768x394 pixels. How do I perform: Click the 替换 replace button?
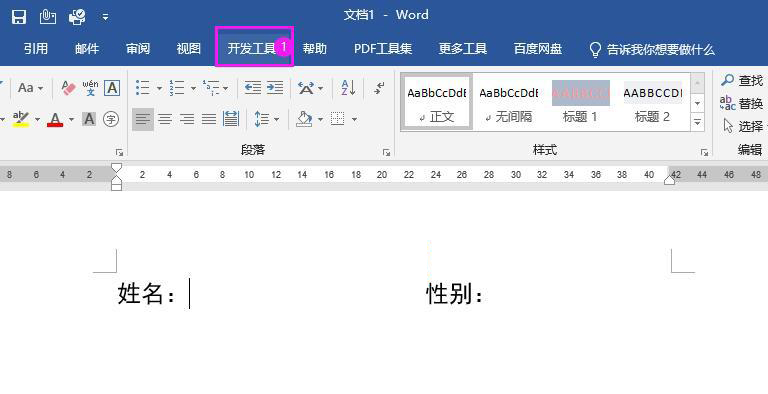point(742,103)
